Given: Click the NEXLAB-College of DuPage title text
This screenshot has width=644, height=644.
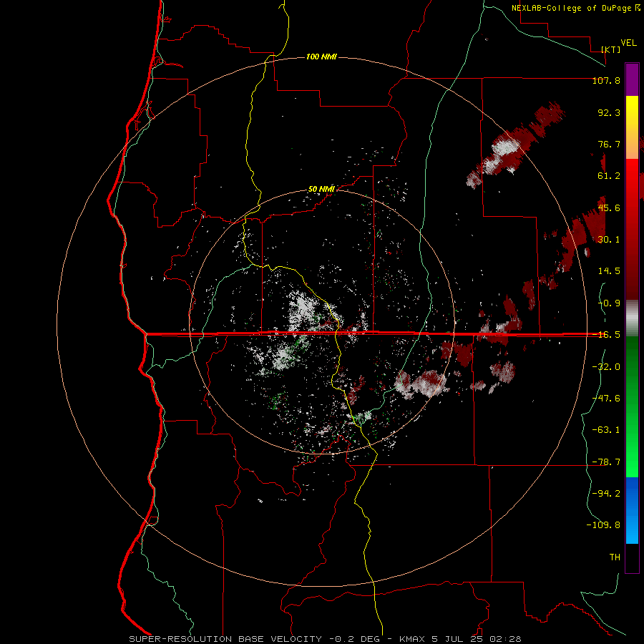Looking at the screenshot, I should click(575, 8).
